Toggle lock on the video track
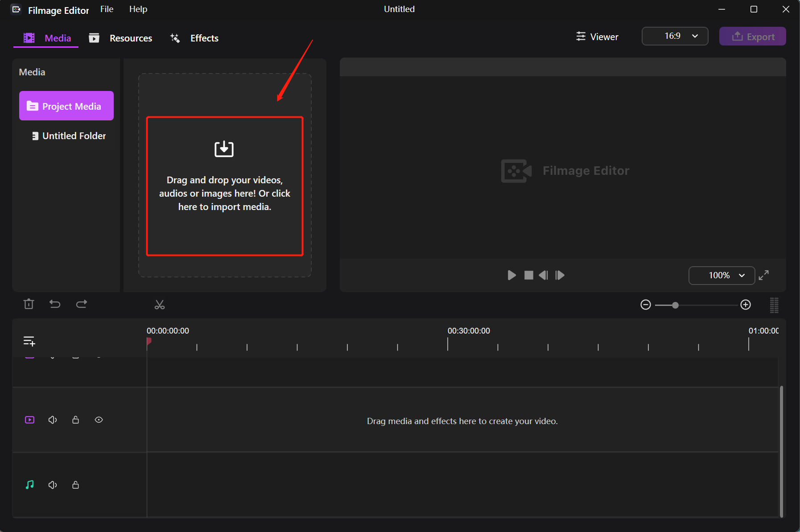The image size is (800, 532). click(76, 420)
